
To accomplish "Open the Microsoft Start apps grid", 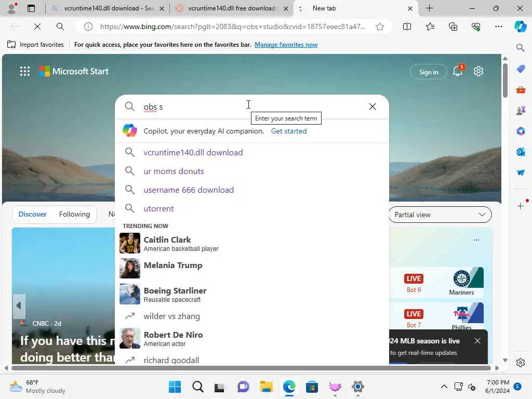I will [25, 71].
